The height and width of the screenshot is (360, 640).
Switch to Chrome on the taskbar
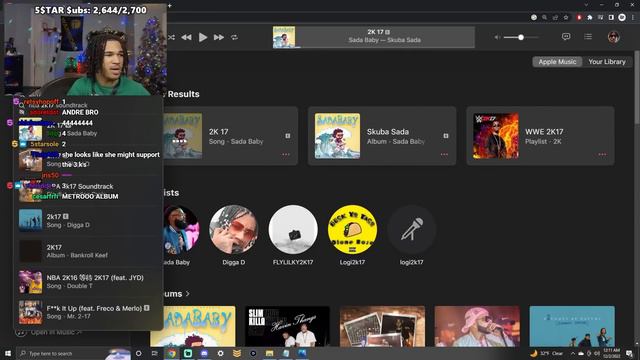[171, 353]
